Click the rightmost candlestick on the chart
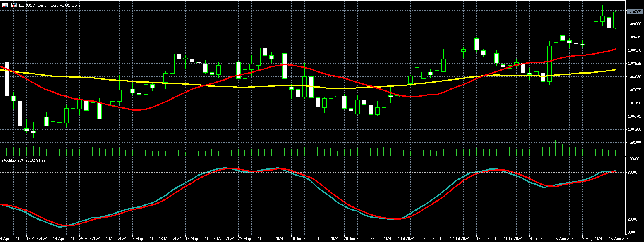Image resolution: width=644 pixels, height=242 pixels. point(615,20)
